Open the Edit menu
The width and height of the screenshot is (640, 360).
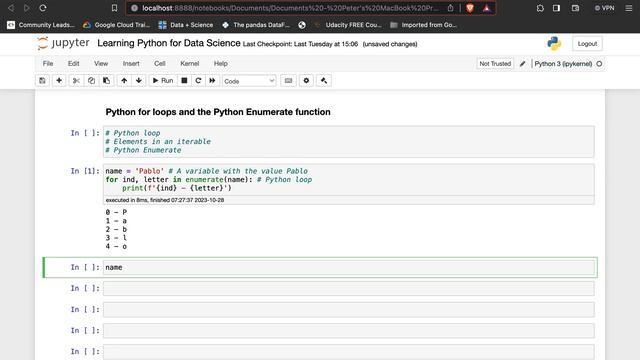(x=73, y=64)
